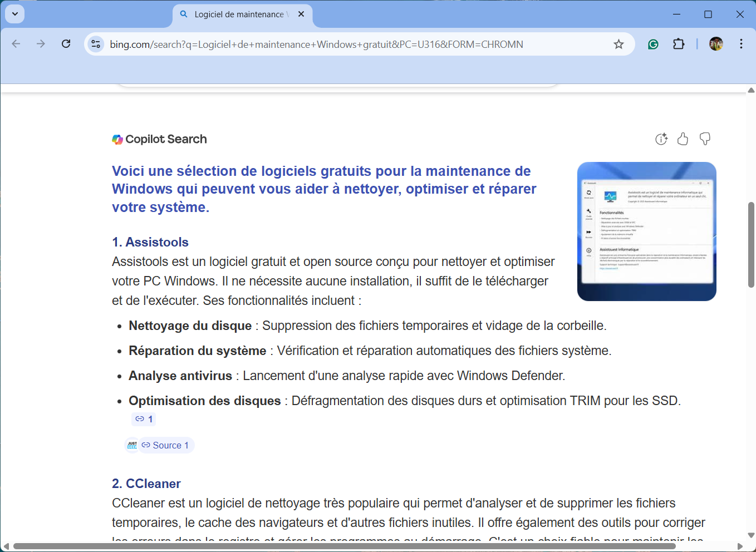
Task: Open the Chrome profile avatar
Action: pos(716,44)
